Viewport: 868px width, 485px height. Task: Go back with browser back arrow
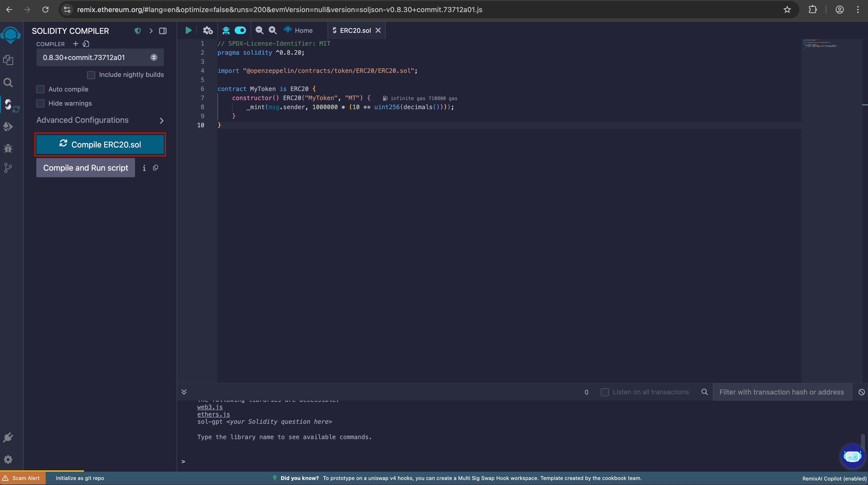point(9,9)
